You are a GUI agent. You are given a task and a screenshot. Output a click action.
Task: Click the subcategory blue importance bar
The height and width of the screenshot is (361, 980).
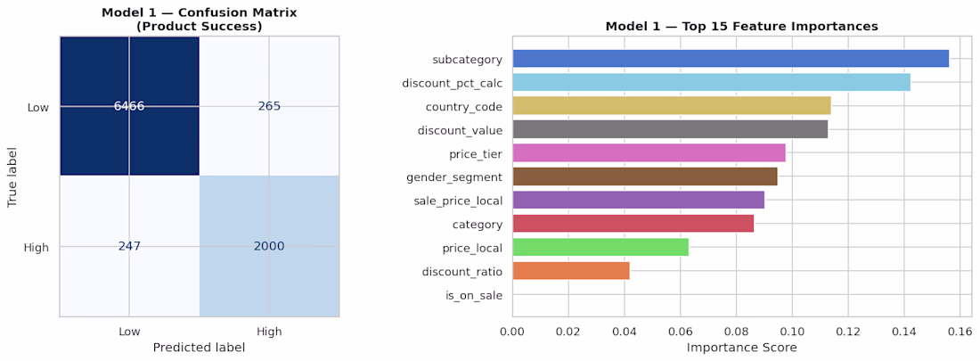[x=731, y=60]
